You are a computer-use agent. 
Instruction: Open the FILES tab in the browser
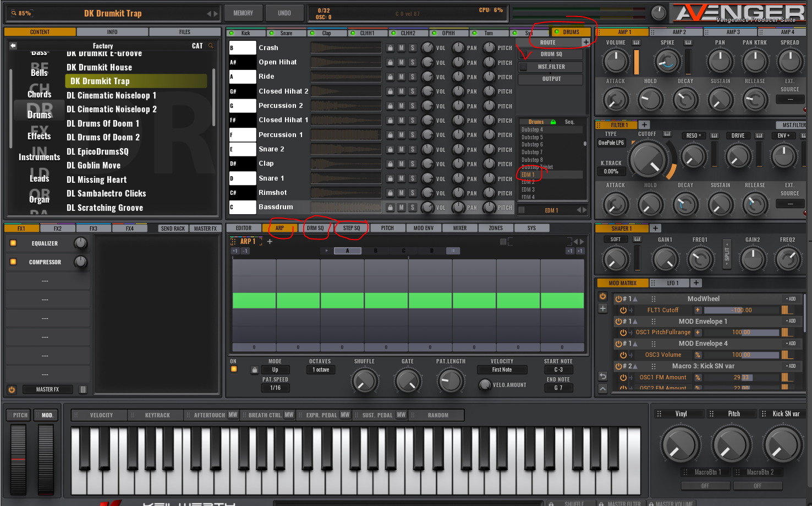185,32
